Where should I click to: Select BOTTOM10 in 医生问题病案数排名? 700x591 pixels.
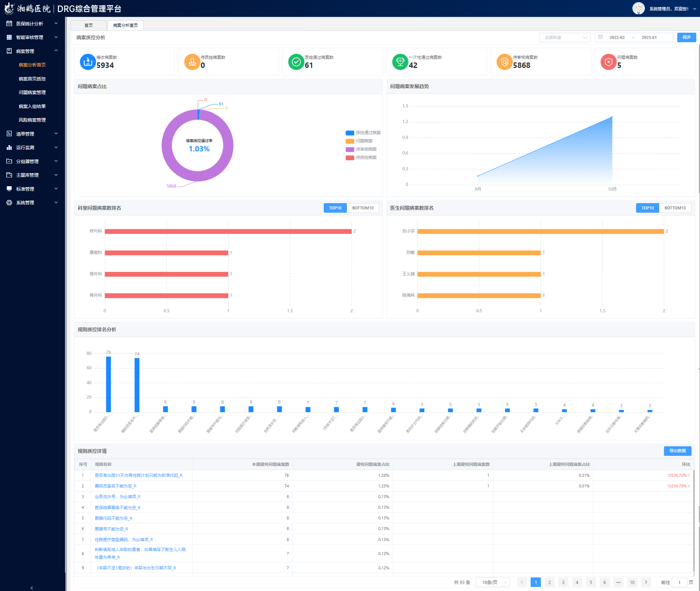(675, 208)
